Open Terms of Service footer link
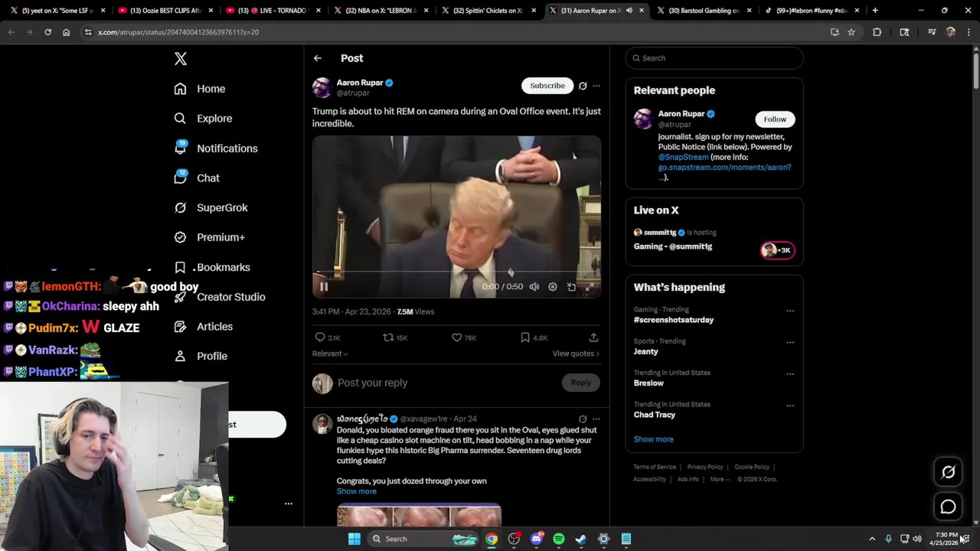The image size is (980, 551). (x=655, y=467)
